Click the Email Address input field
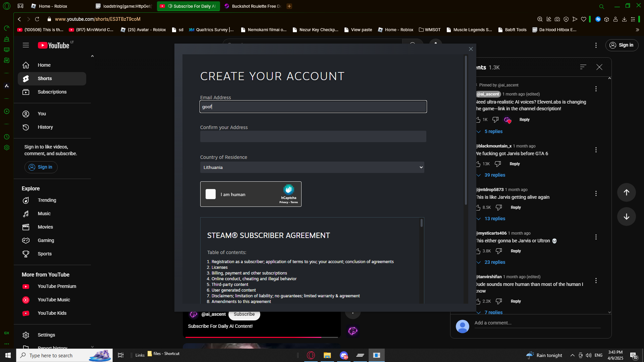Image resolution: width=644 pixels, height=362 pixels. point(313,107)
